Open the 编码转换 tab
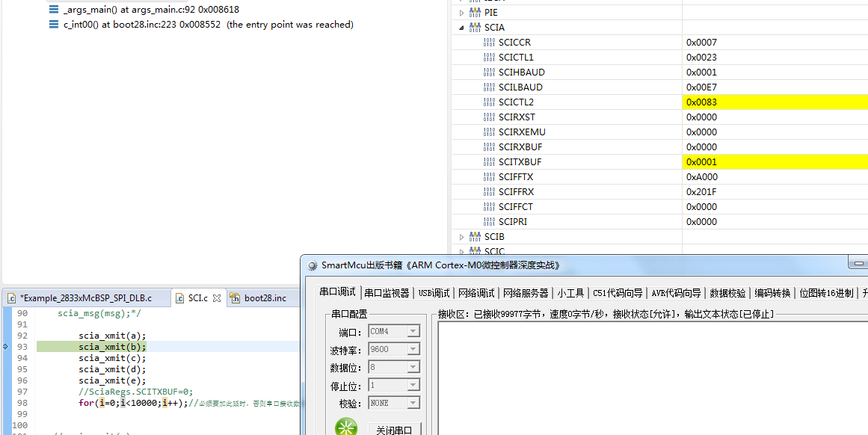 772,293
